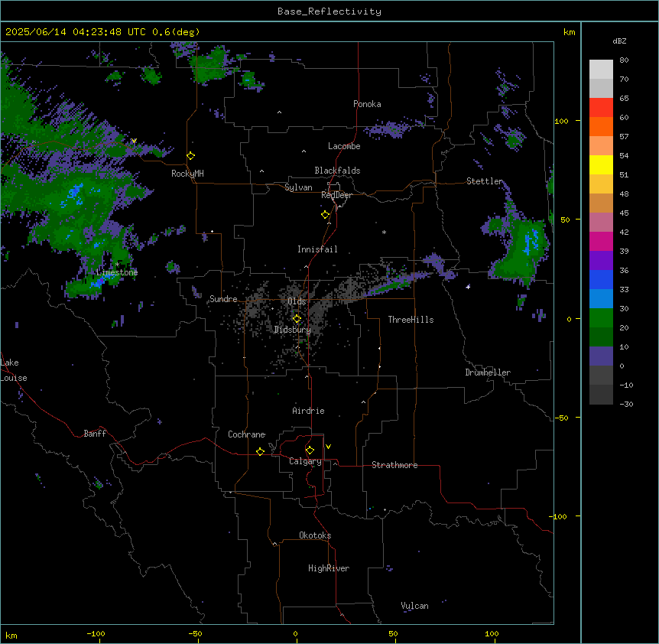Click the -50 tick on the right vertical axis
The width and height of the screenshot is (659, 644).
(561, 418)
